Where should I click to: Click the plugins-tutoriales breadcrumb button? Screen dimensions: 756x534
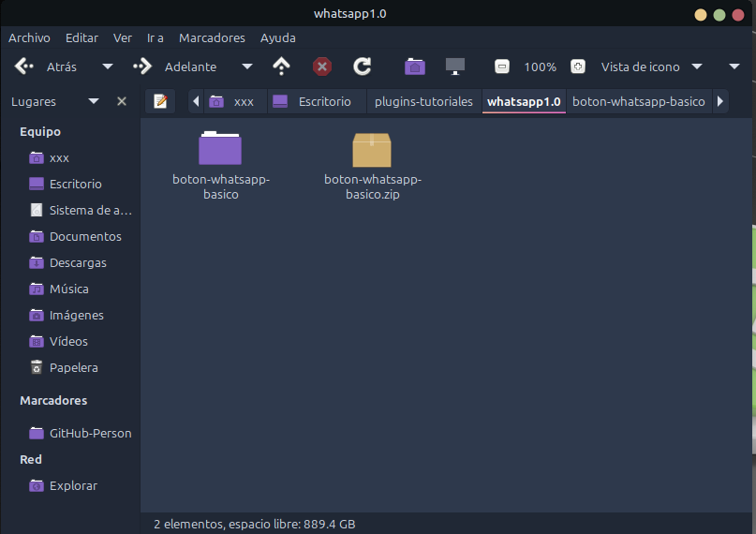click(x=423, y=101)
